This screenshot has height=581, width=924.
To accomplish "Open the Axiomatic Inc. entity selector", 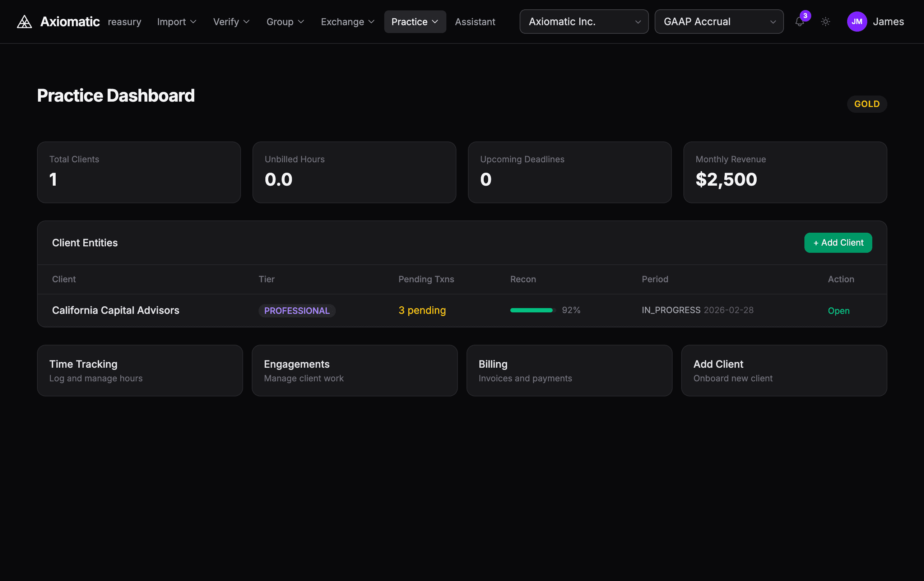I will point(583,22).
